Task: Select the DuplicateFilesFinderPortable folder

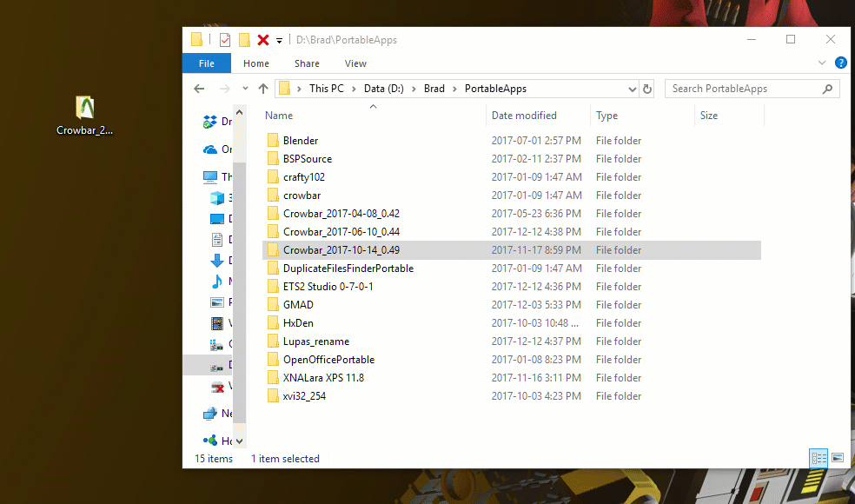Action: coord(348,269)
